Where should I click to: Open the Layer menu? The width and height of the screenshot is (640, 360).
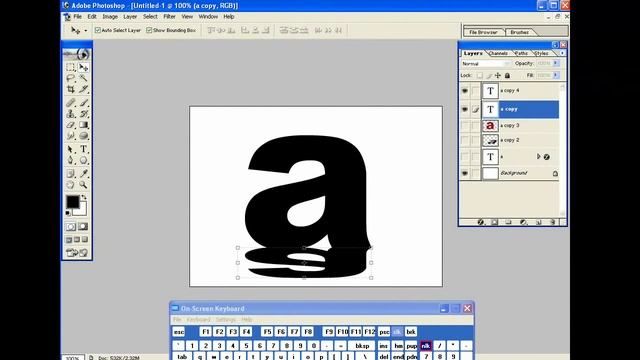click(130, 17)
